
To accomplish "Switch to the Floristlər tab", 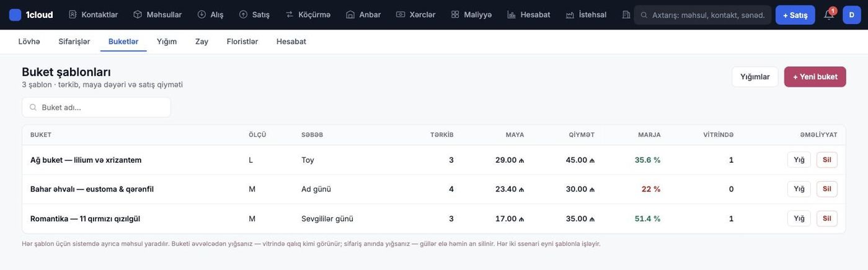I will click(242, 41).
